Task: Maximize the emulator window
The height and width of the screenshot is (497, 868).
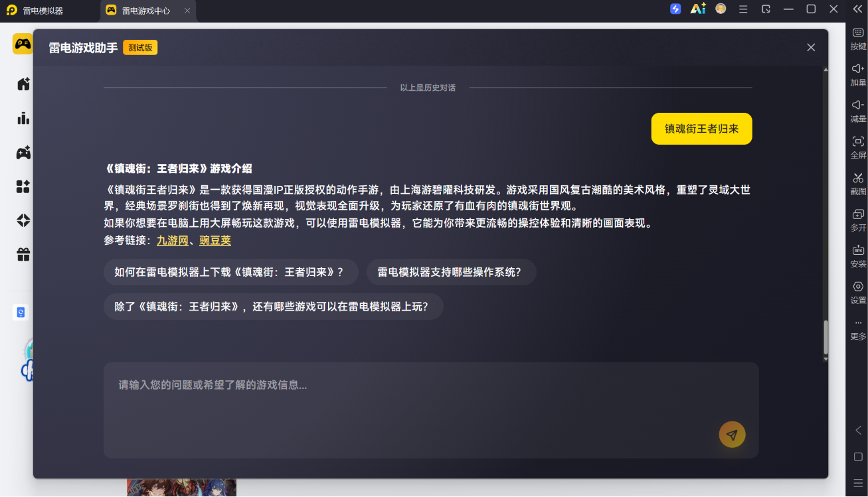Action: [811, 9]
